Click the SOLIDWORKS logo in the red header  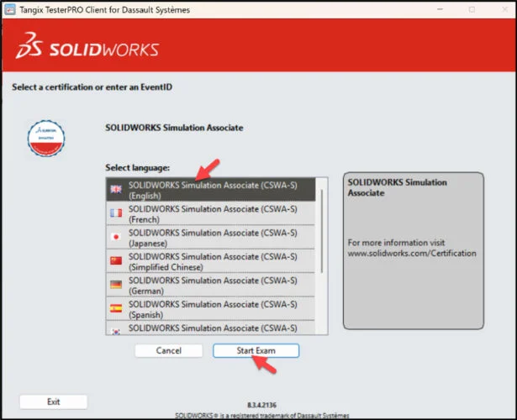click(89, 48)
